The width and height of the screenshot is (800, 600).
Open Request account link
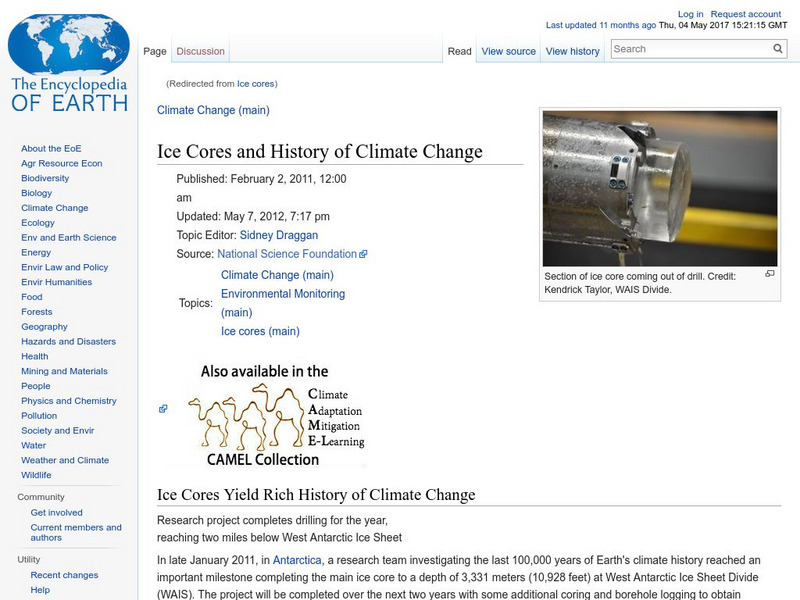(746, 14)
